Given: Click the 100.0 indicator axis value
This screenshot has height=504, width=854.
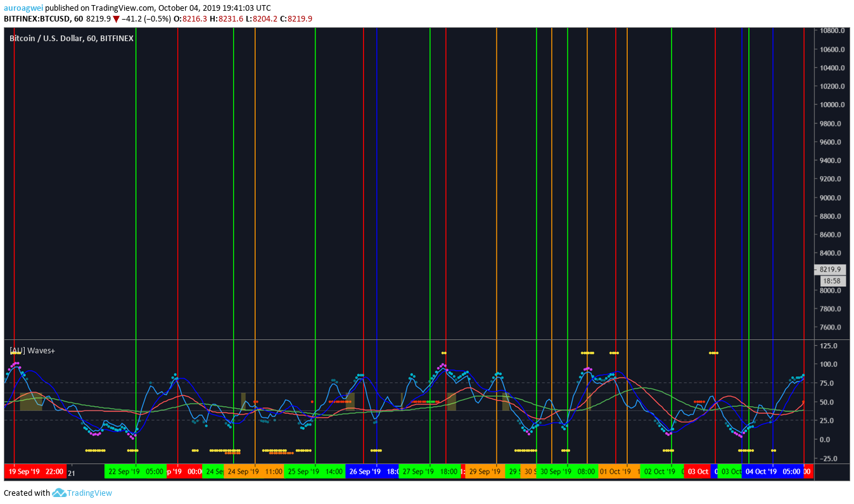Looking at the screenshot, I should (x=829, y=365).
